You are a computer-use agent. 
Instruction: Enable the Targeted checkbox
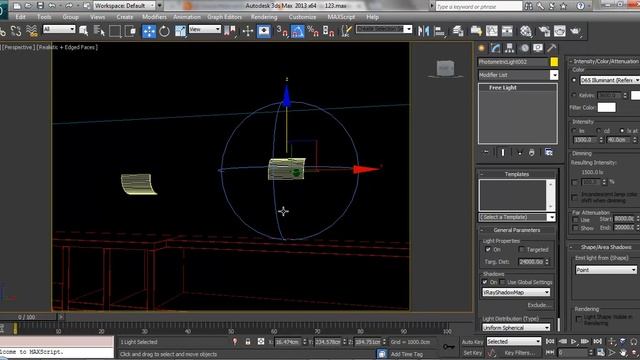pos(521,249)
